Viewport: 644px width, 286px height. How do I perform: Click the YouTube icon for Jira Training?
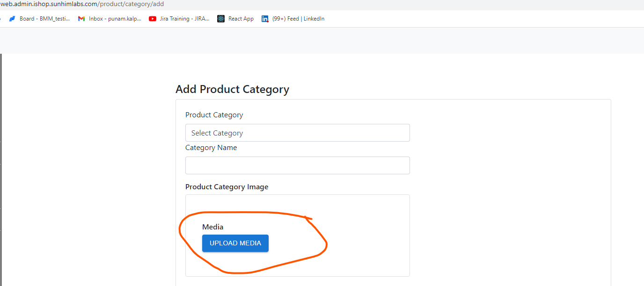click(x=153, y=19)
